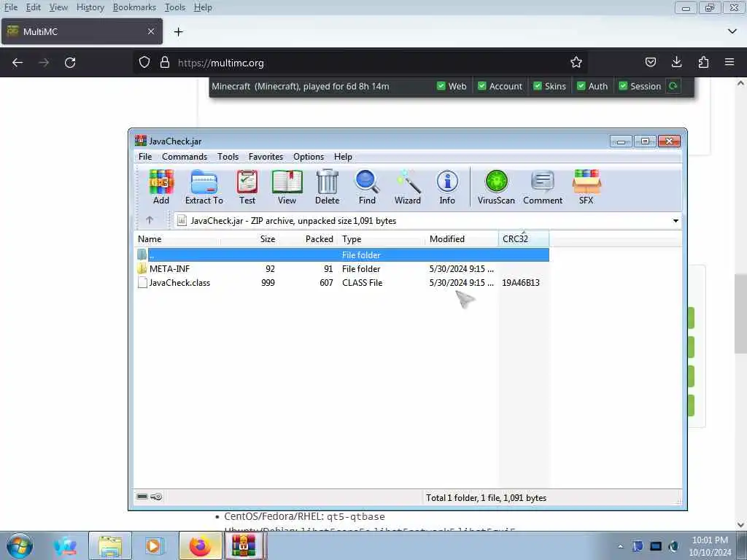This screenshot has height=560, width=747.
Task: Create SFX archive via SFX icon
Action: pyautogui.click(x=587, y=187)
